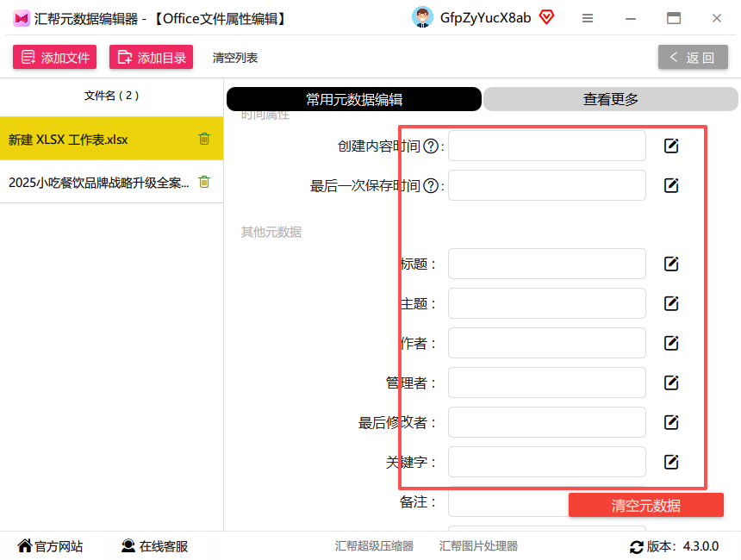The width and height of the screenshot is (741, 560).
Task: Click the red 清空元数据 button
Action: click(x=645, y=505)
